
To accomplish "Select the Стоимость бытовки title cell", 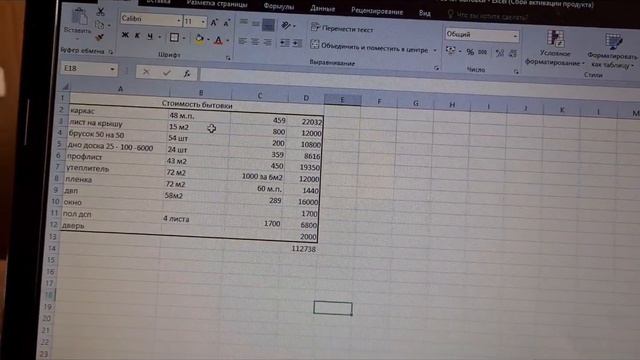I will pyautogui.click(x=197, y=104).
